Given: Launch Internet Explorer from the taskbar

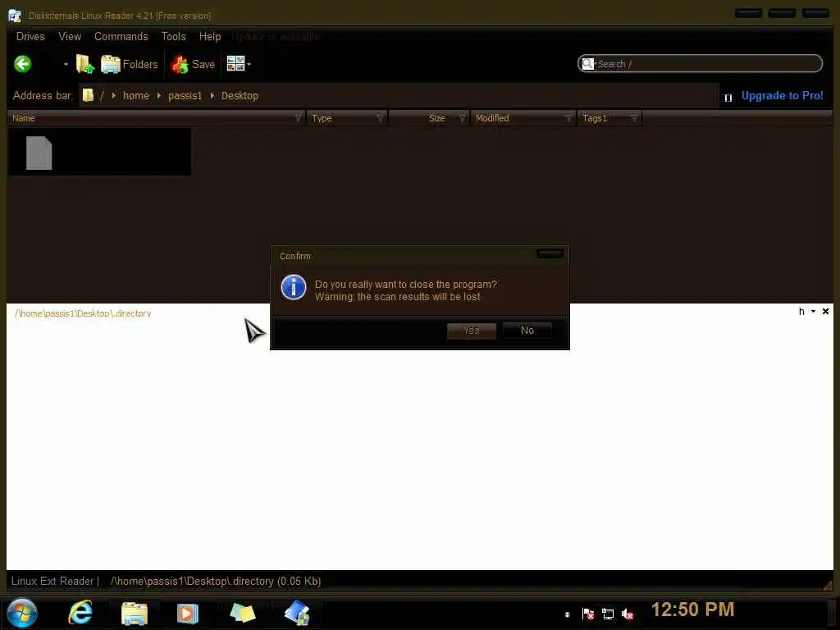Looking at the screenshot, I should coord(80,612).
